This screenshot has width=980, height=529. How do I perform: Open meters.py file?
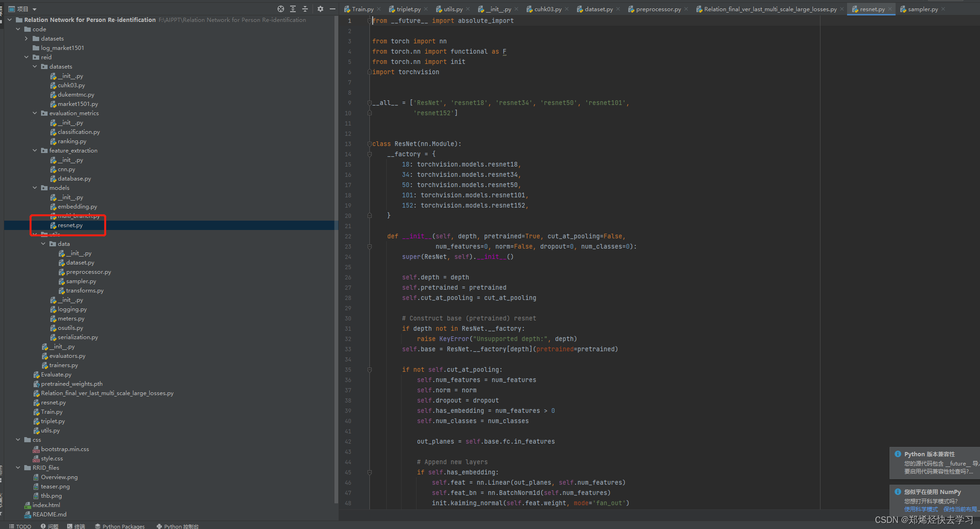click(71, 318)
